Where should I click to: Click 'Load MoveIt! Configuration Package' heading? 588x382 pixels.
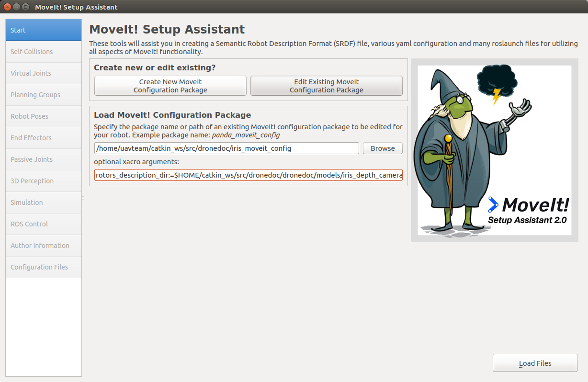pyautogui.click(x=172, y=115)
